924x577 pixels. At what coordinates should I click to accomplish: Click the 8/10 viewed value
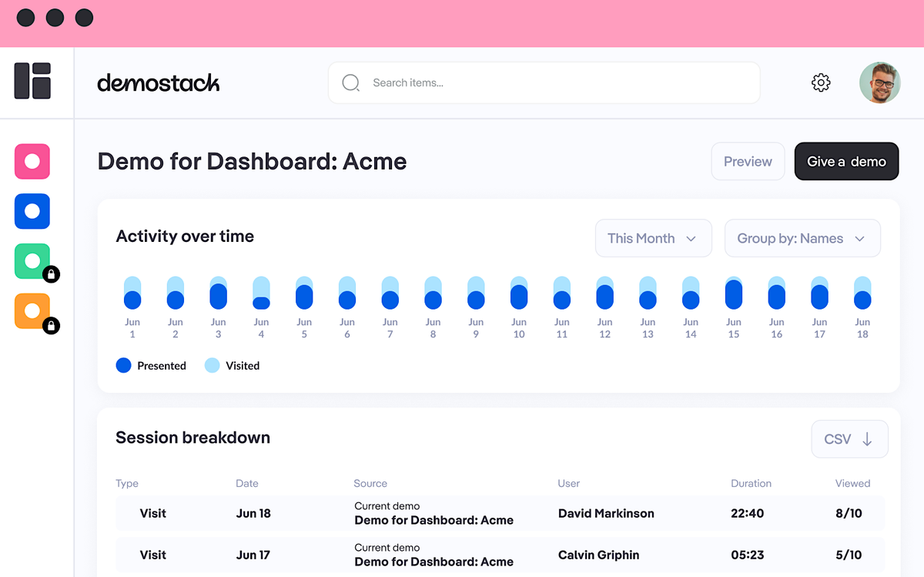849,513
